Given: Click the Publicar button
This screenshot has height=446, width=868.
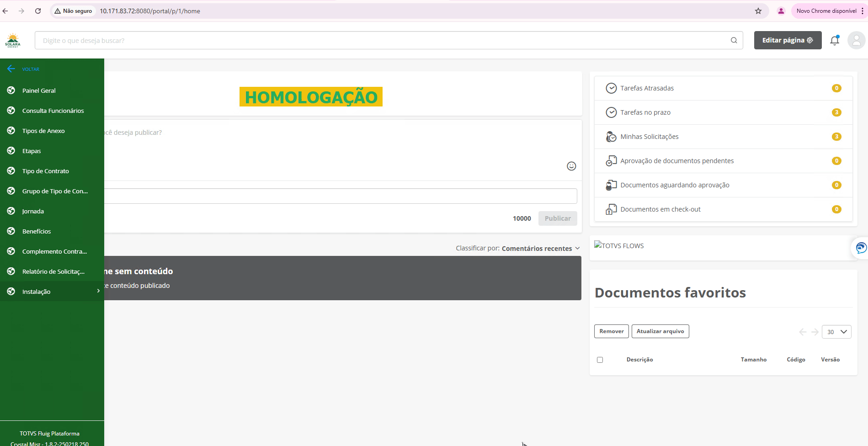Looking at the screenshot, I should click(x=558, y=218).
